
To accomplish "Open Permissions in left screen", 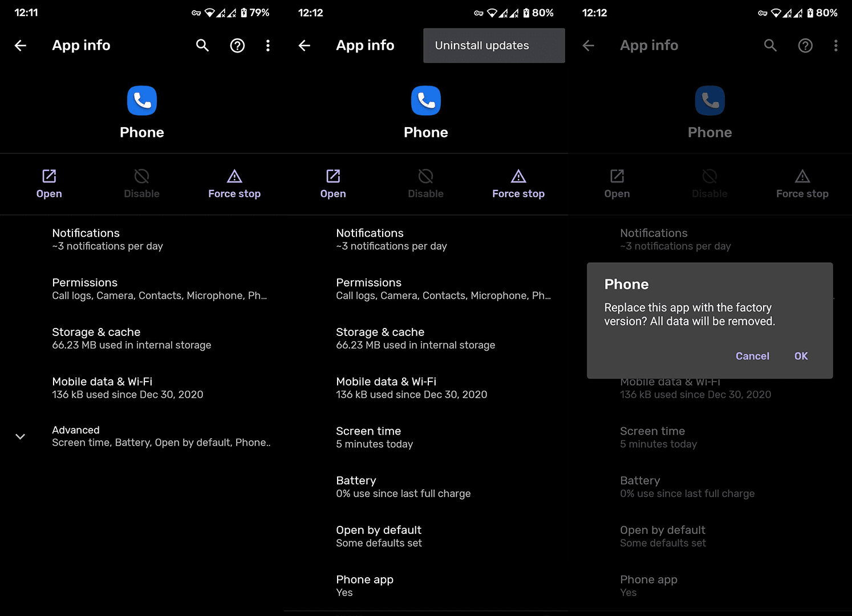I will click(x=142, y=289).
